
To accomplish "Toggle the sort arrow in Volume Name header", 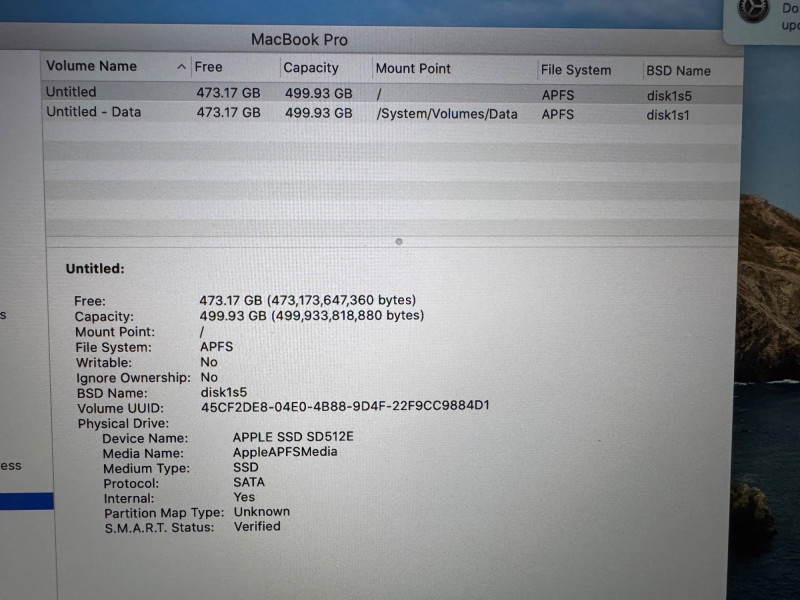I will click(181, 67).
